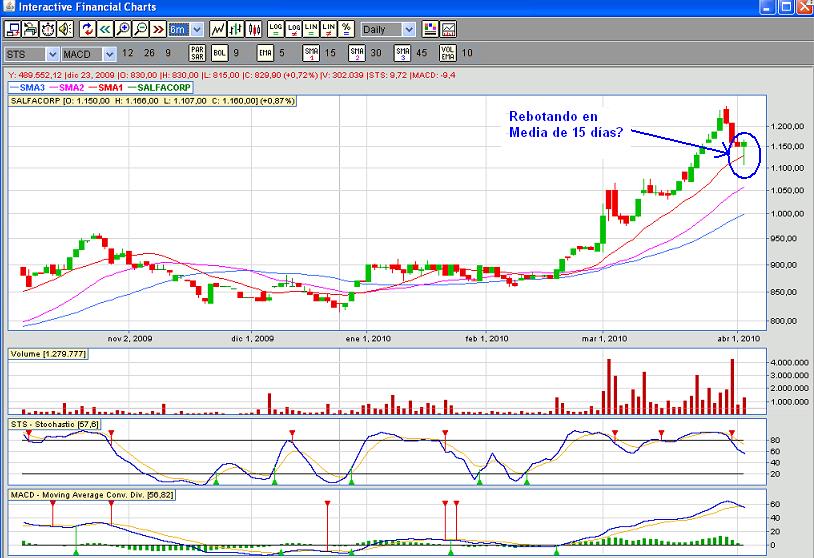Click the color palette settings icon
Image resolution: width=814 pixels, height=558 pixels.
[x=430, y=29]
